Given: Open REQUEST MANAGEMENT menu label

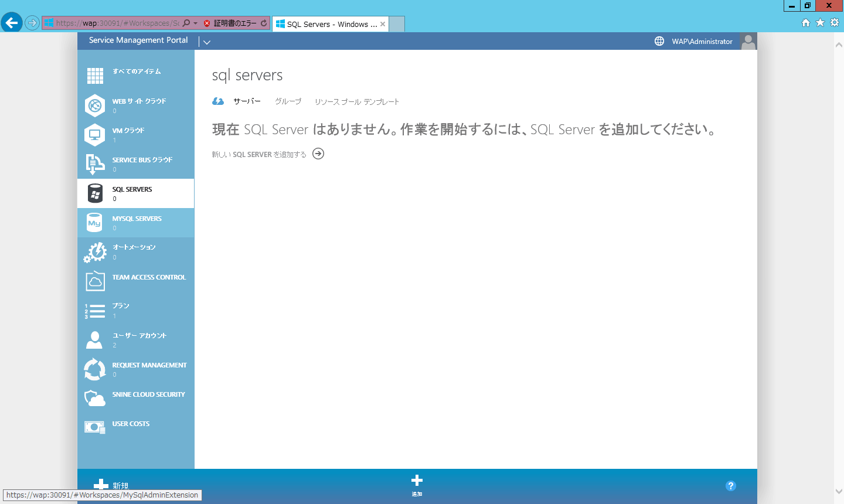Looking at the screenshot, I should [149, 365].
